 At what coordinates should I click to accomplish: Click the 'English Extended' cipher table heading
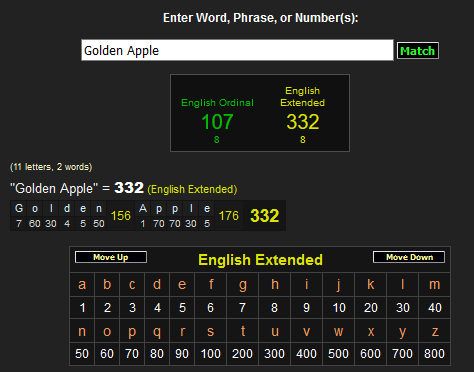pos(260,260)
